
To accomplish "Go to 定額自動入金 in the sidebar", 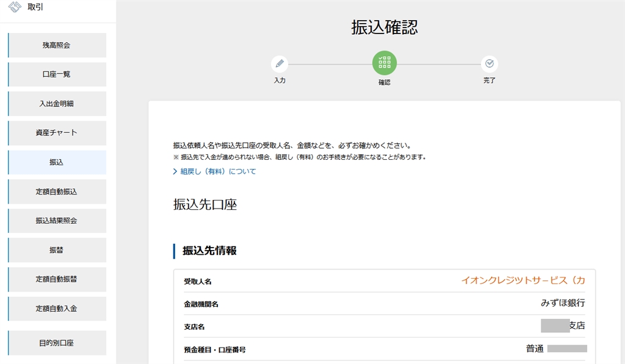I will (57, 309).
